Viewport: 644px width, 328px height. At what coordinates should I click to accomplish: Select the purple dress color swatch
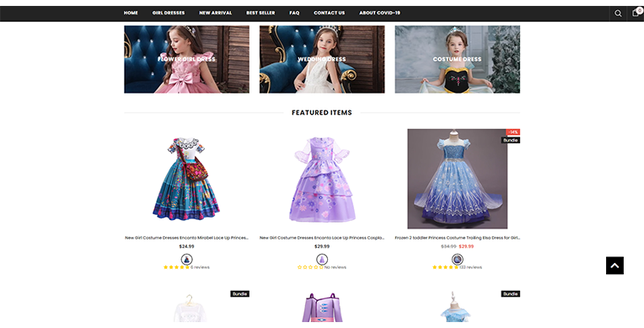322,260
